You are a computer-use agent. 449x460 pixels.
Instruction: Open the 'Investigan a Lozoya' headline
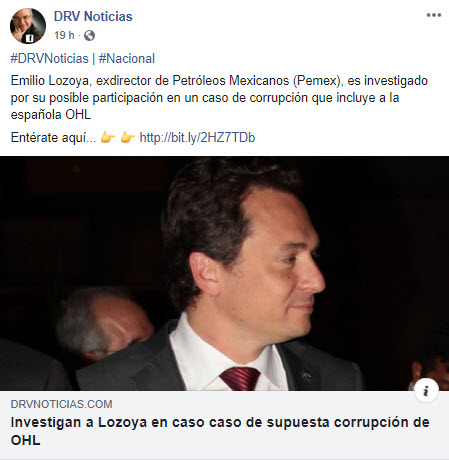click(x=220, y=431)
